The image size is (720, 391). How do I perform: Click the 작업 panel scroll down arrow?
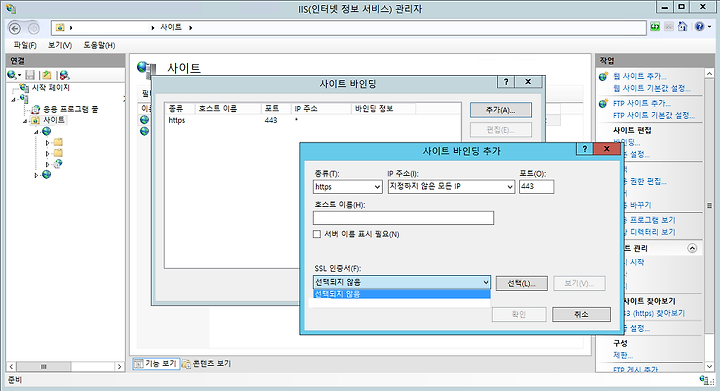[x=709, y=366]
